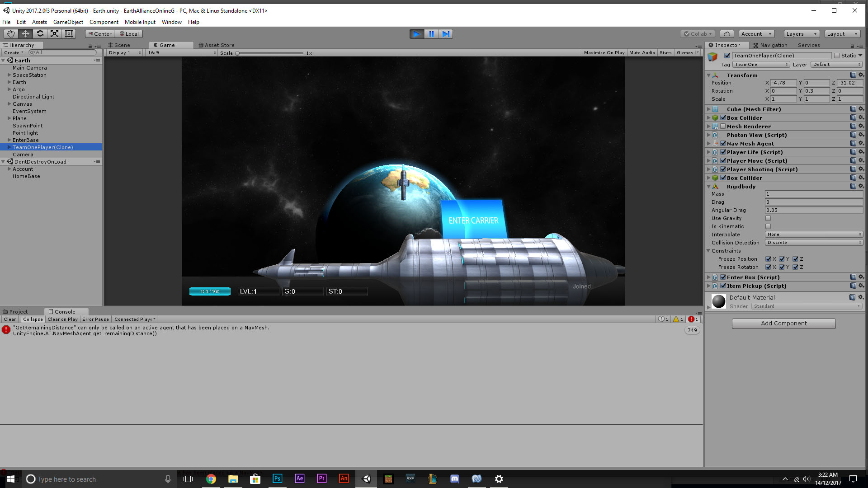Viewport: 868px width, 488px height.
Task: Toggle Maximize On Play
Action: 604,53
